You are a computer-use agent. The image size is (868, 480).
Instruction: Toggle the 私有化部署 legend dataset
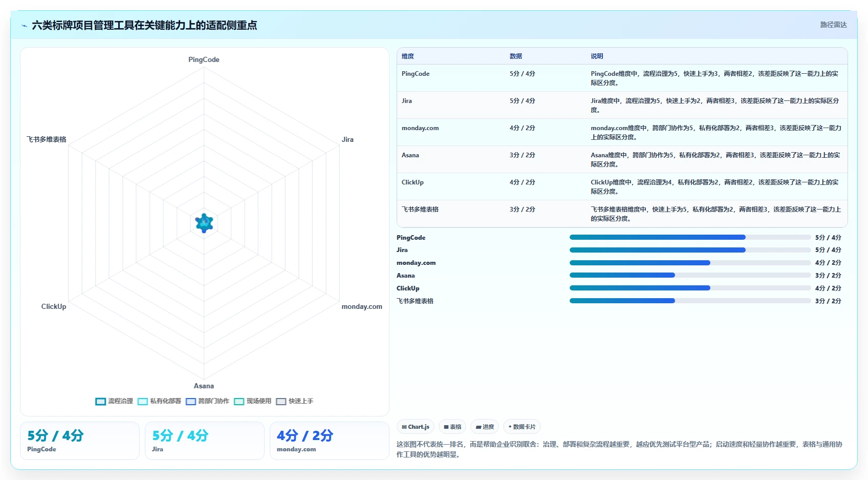pyautogui.click(x=159, y=401)
